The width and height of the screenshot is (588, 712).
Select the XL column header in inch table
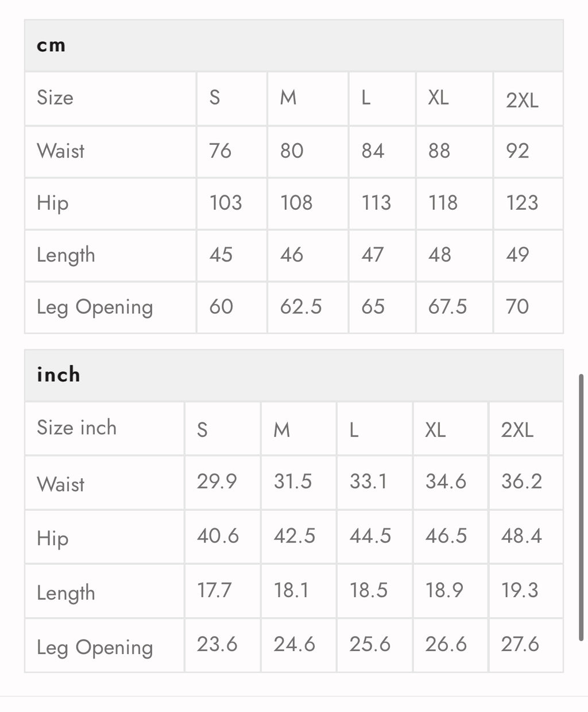435,429
